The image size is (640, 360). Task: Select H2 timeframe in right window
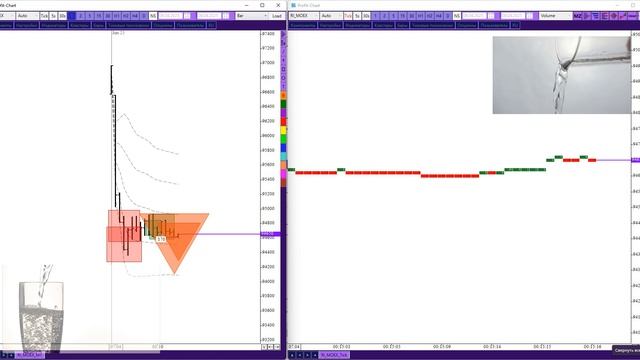click(x=429, y=16)
